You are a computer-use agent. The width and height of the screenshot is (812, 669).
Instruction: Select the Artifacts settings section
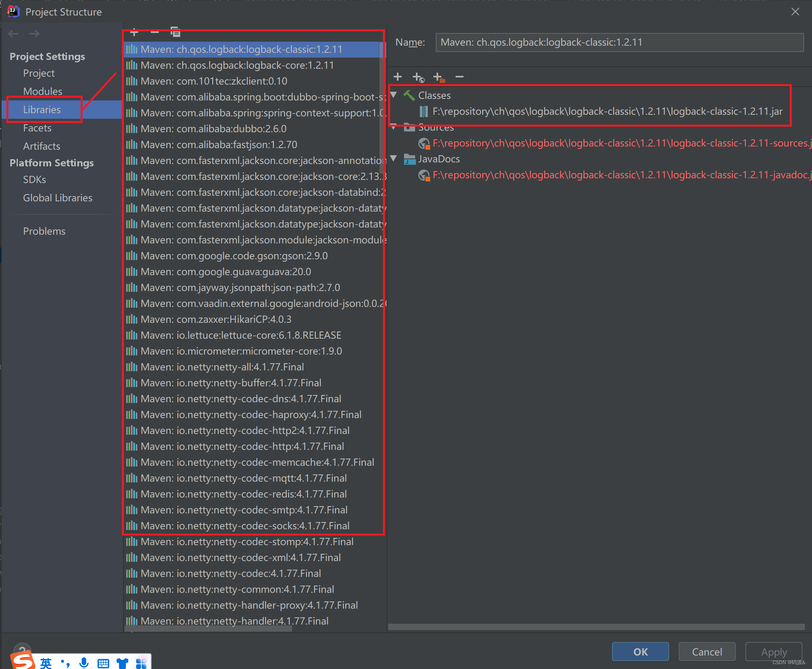pos(42,146)
